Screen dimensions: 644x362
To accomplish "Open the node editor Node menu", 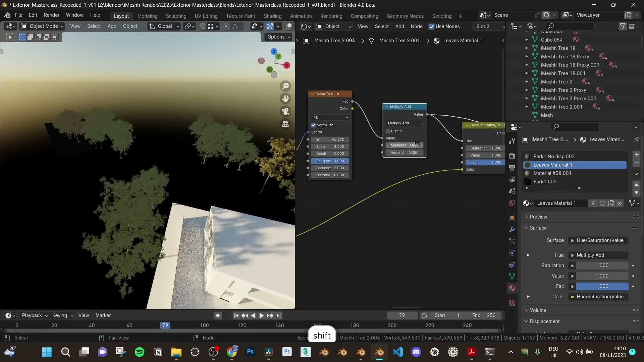I will 416,26.
